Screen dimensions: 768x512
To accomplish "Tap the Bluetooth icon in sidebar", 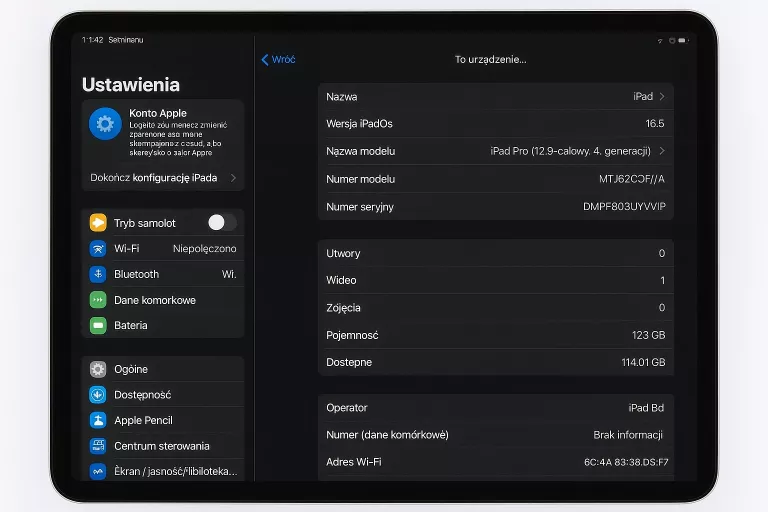I will pos(98,274).
